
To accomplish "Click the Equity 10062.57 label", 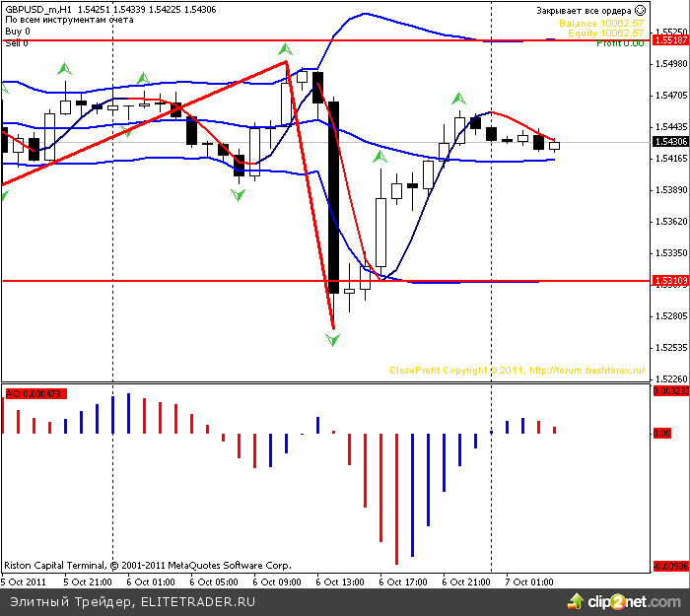I will coord(604,33).
